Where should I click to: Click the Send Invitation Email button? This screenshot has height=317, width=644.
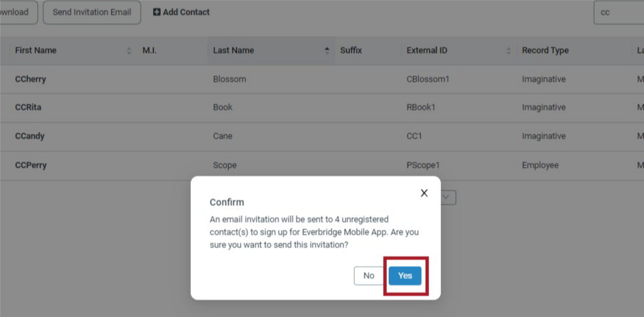click(92, 12)
